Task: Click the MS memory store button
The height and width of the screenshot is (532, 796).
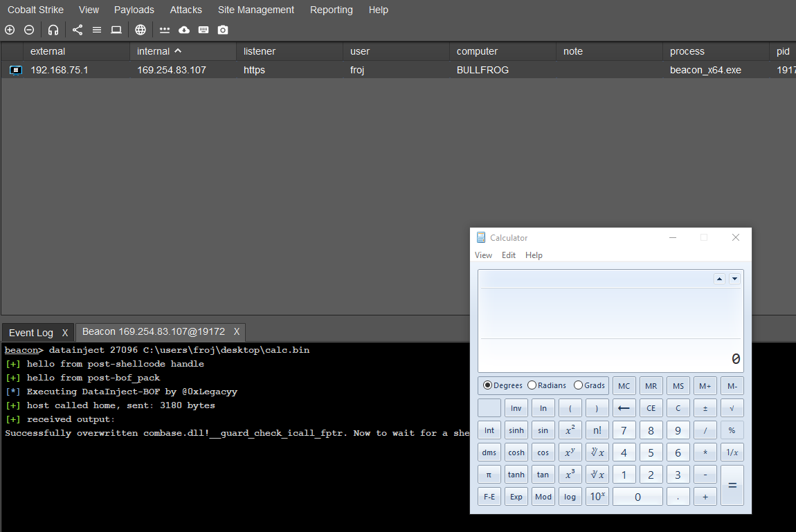Action: tap(678, 386)
